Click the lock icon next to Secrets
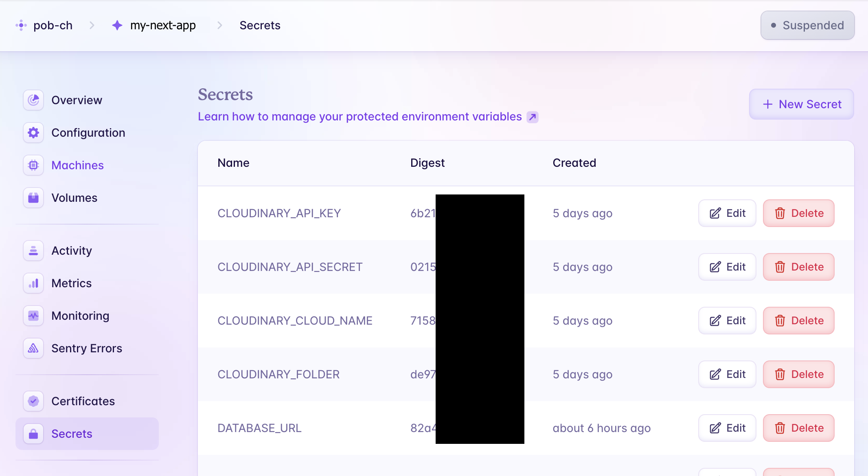This screenshot has width=868, height=476. (33, 433)
